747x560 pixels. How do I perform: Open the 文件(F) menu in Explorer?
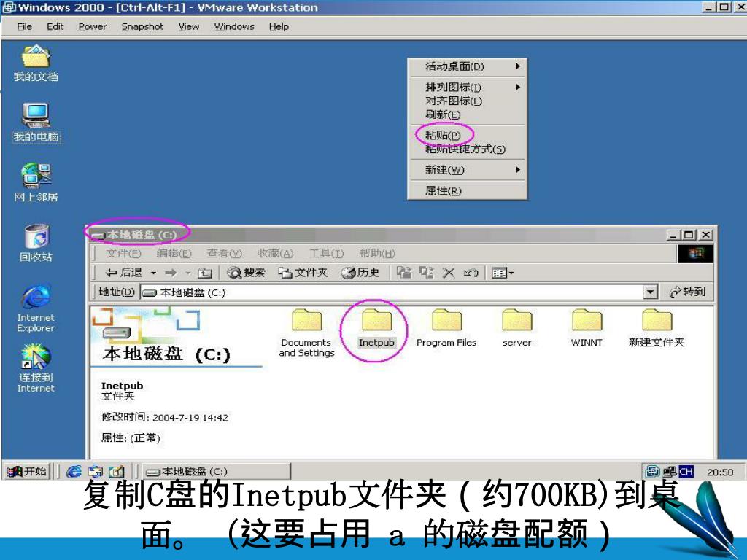(x=123, y=253)
